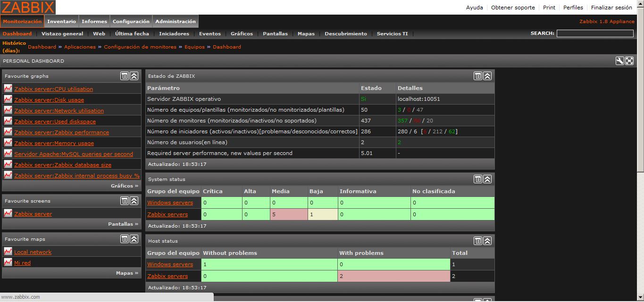Image resolution: width=644 pixels, height=302 pixels.
Task: Click map icon beside Local network
Action: [x=8, y=252]
